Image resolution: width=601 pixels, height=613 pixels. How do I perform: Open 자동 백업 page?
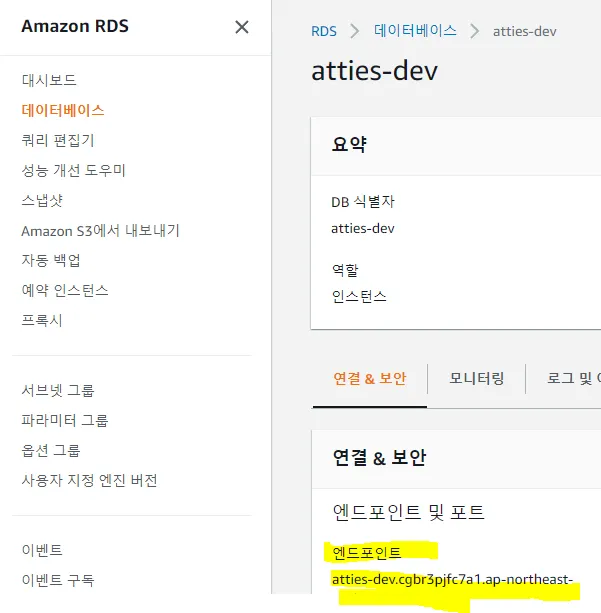(51, 260)
